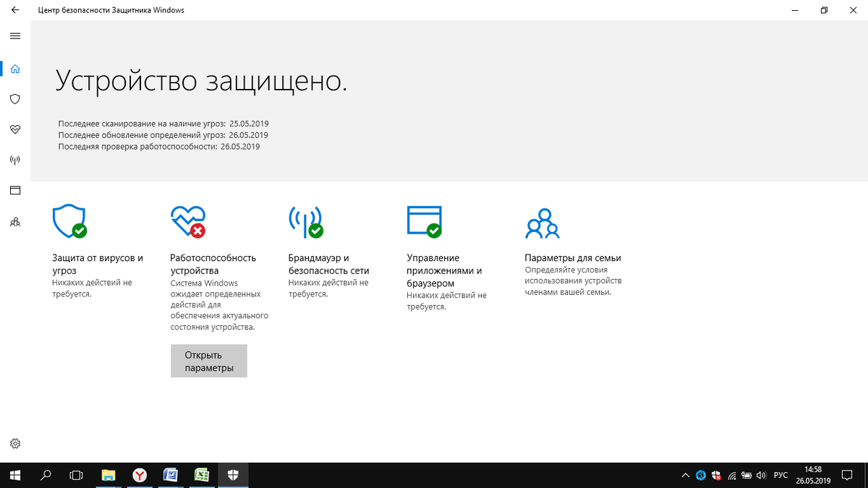
Task: Click Defender tray shield with red alert
Action: 716,476
